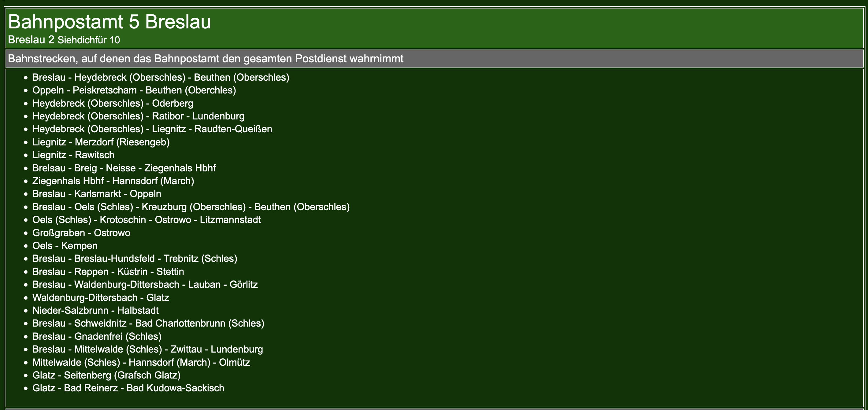Click Heydebreck (Oberschles) - Oderberg route
The image size is (868, 410).
click(x=113, y=103)
